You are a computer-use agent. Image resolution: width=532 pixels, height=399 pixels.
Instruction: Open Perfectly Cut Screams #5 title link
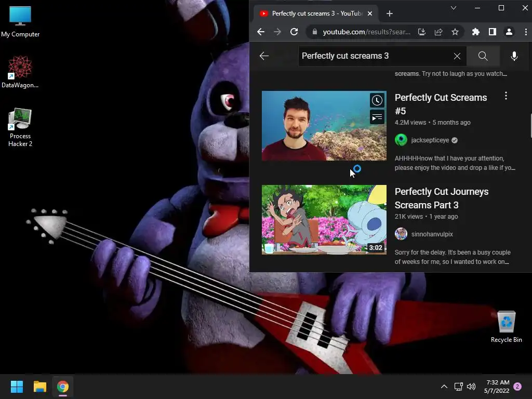tap(441, 104)
